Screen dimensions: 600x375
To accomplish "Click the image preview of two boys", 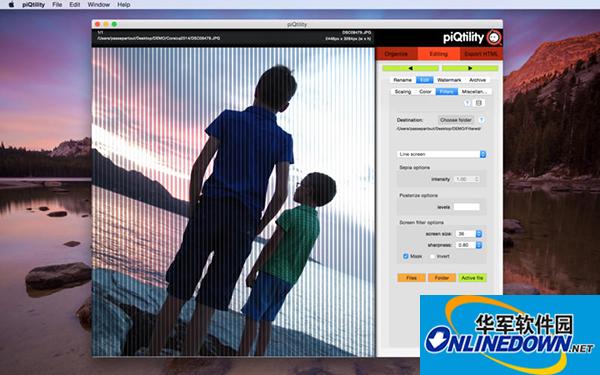I will [x=233, y=202].
